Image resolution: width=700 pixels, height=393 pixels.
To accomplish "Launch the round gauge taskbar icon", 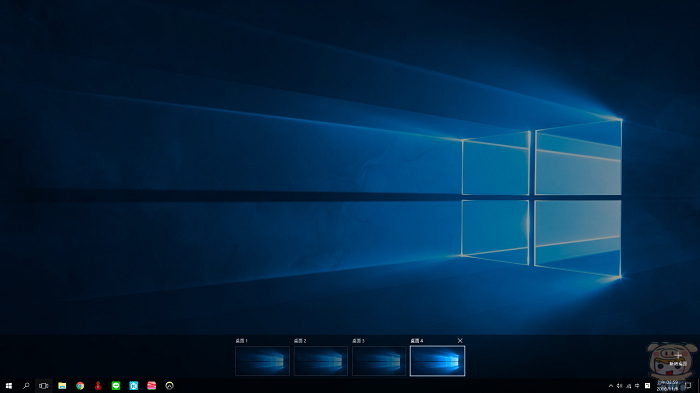I will [169, 386].
